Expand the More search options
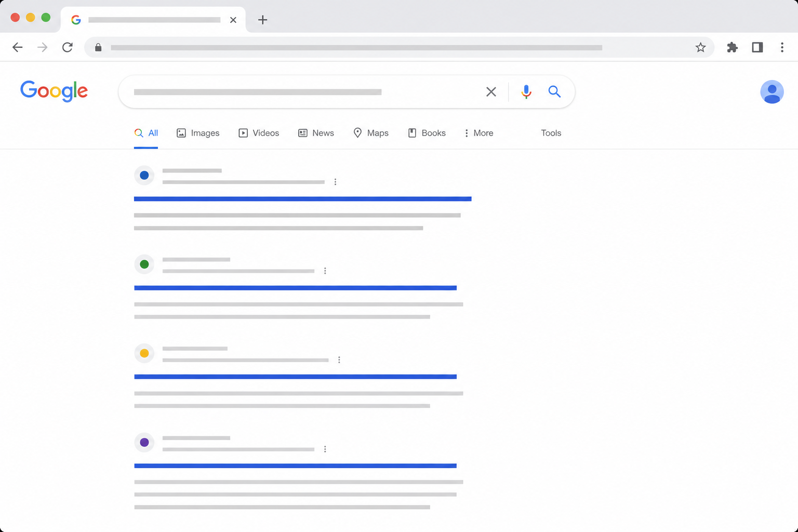The image size is (798, 532). [x=478, y=133]
